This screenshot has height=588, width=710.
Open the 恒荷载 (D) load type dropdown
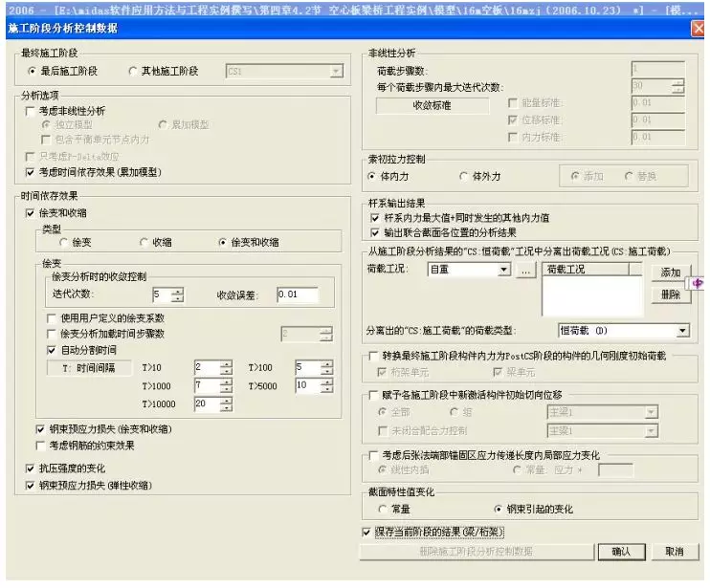(x=683, y=331)
